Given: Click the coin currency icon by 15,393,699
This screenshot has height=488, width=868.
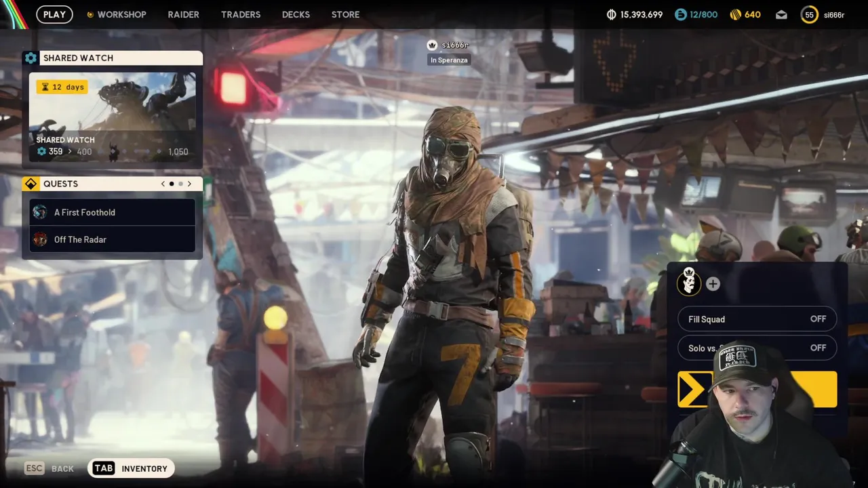Looking at the screenshot, I should tap(611, 14).
